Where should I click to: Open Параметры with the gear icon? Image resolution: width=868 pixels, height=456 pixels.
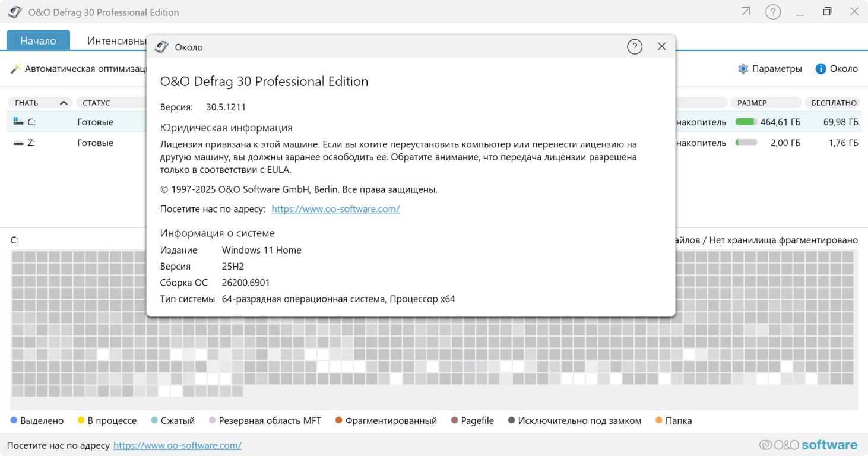(x=743, y=69)
